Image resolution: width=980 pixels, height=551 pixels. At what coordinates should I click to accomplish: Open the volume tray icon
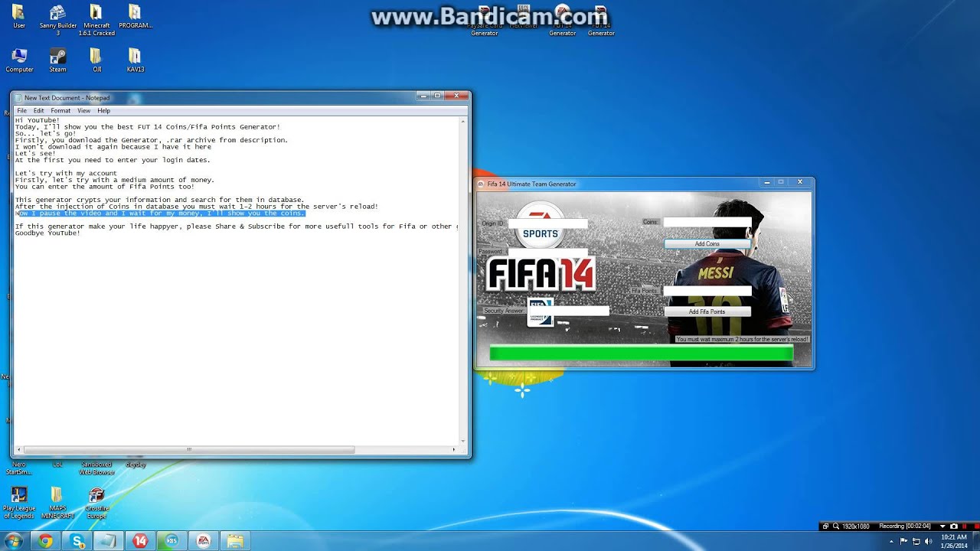pyautogui.click(x=928, y=541)
